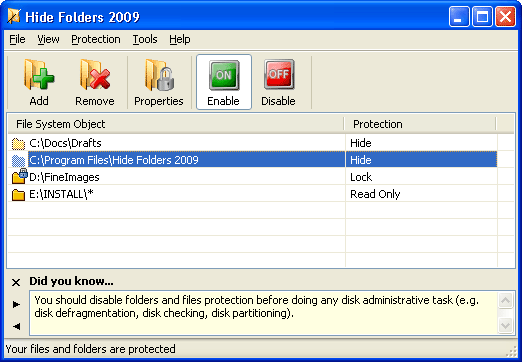
Task: Select C:\Program Files\Hide Folders 2009 entry
Action: 114,160
